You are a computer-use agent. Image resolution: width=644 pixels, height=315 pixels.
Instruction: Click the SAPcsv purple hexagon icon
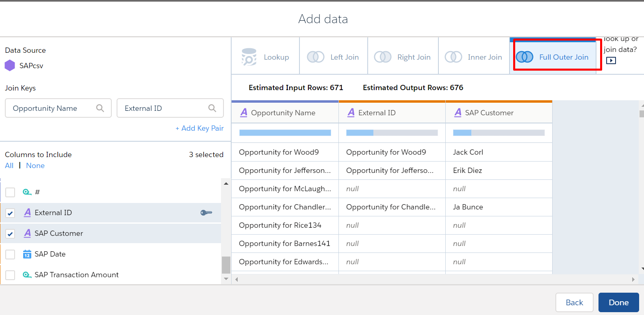pos(10,65)
